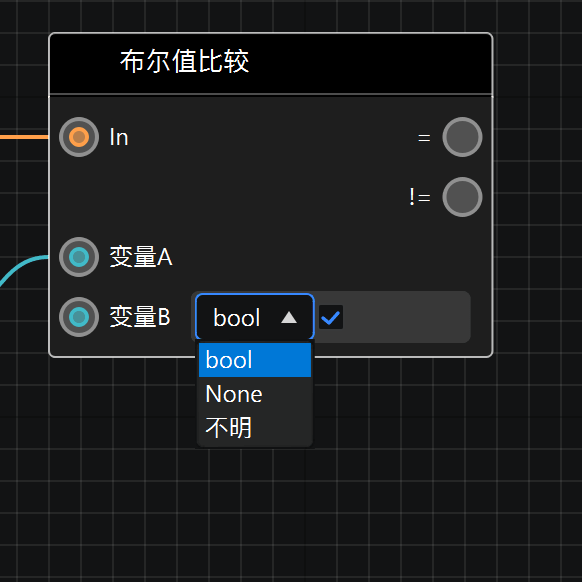Click the In label text
582x582 pixels.
(x=119, y=137)
